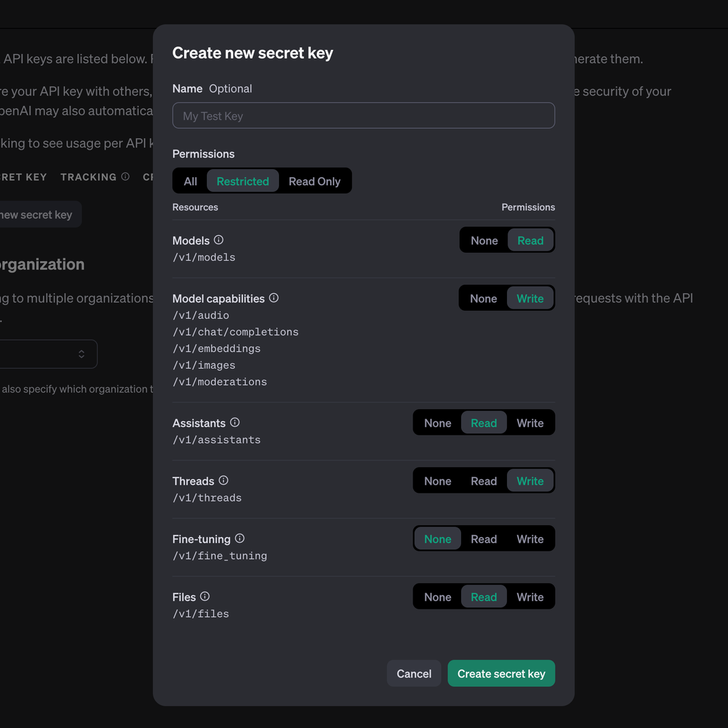
Task: Change Threads permission to Read
Action: click(484, 480)
